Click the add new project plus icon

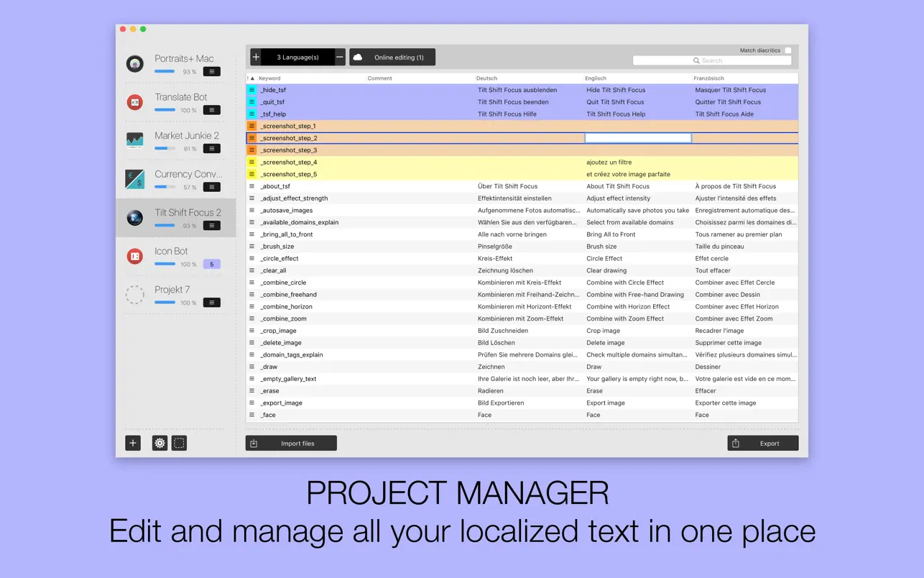132,443
